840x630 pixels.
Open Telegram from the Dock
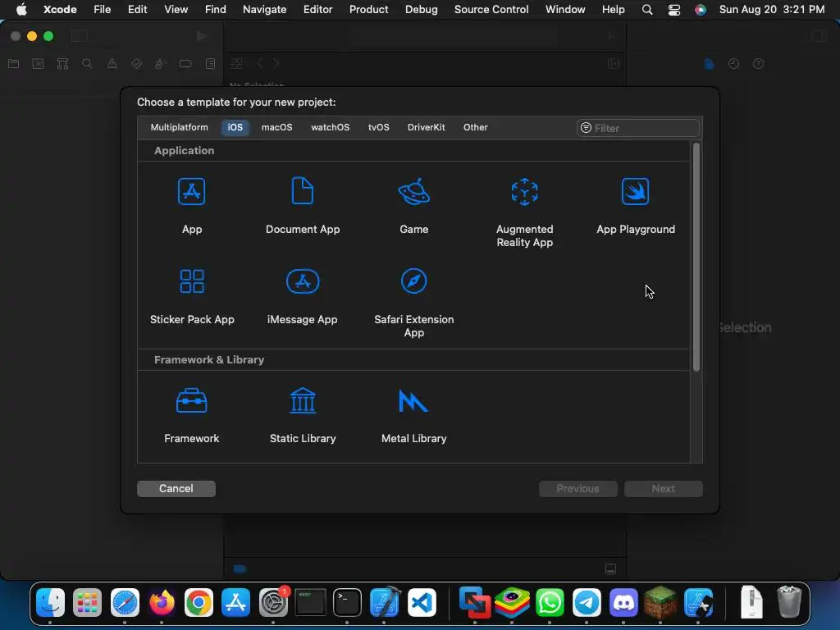pyautogui.click(x=587, y=603)
